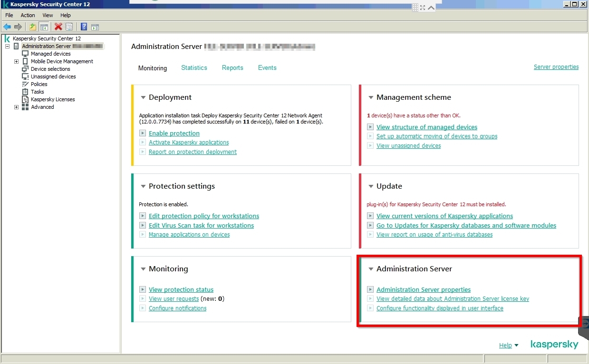
Task: Open the Help menu in the menu bar
Action: coord(66,15)
